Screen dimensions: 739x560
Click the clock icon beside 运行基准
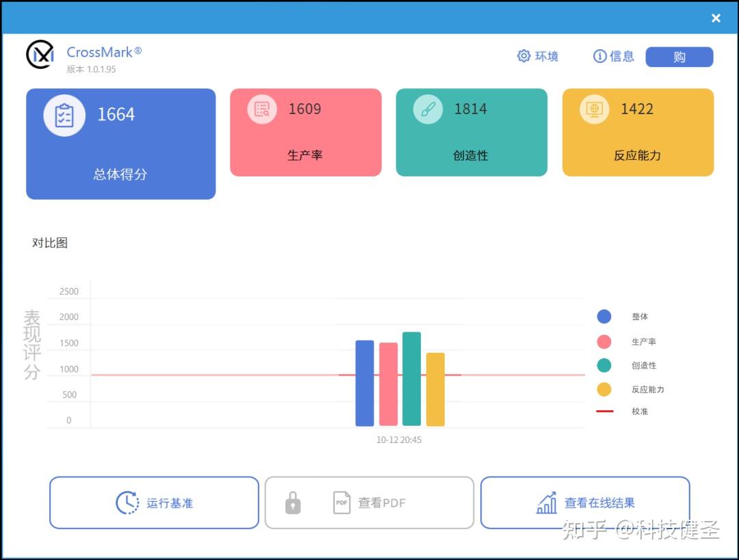[x=126, y=503]
